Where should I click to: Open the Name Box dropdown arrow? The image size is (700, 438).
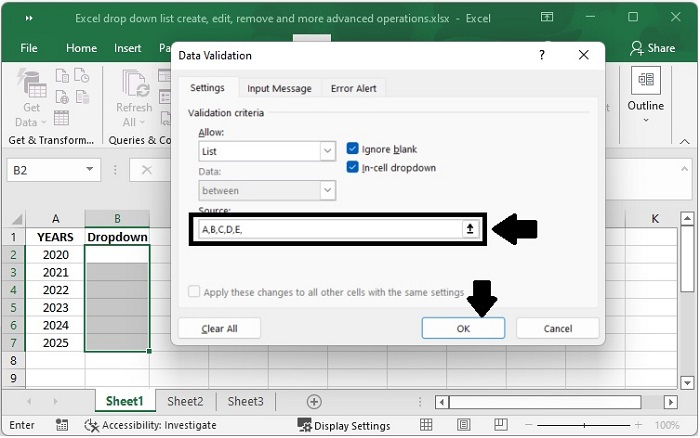(x=89, y=169)
